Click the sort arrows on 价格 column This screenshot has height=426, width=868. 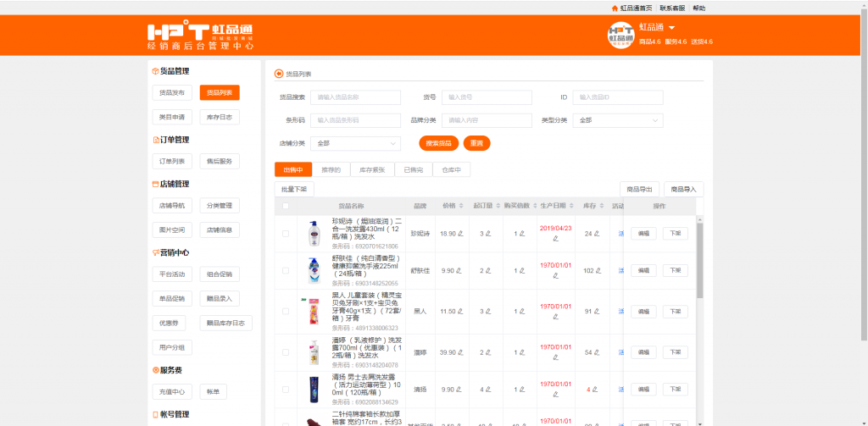coord(460,206)
